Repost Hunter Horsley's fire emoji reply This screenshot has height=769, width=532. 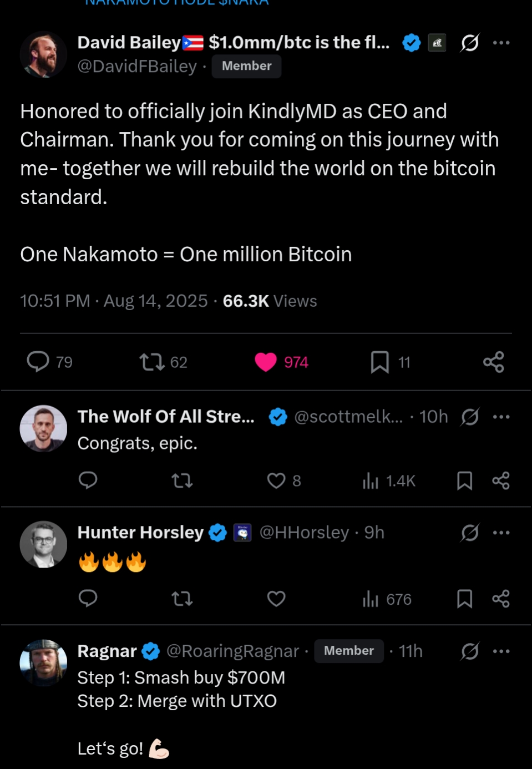coord(182,599)
